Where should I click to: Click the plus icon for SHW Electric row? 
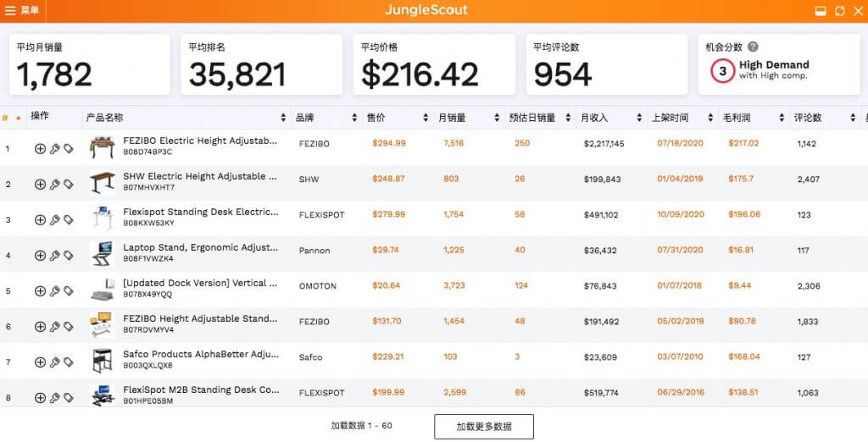pyautogui.click(x=40, y=185)
